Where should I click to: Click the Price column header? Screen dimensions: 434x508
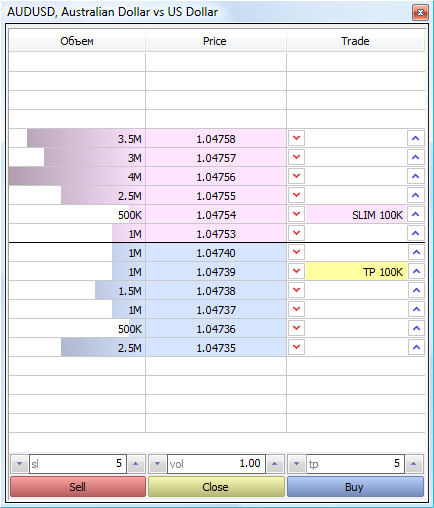click(x=216, y=41)
